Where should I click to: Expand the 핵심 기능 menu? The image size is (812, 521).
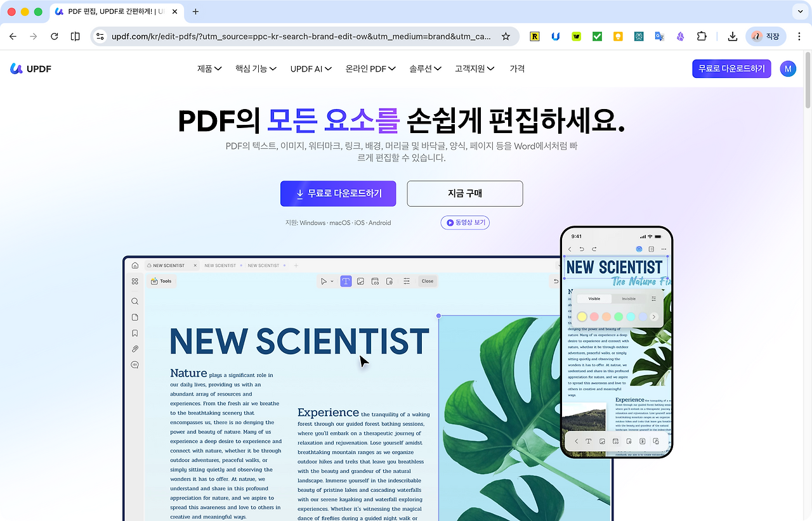coord(256,68)
